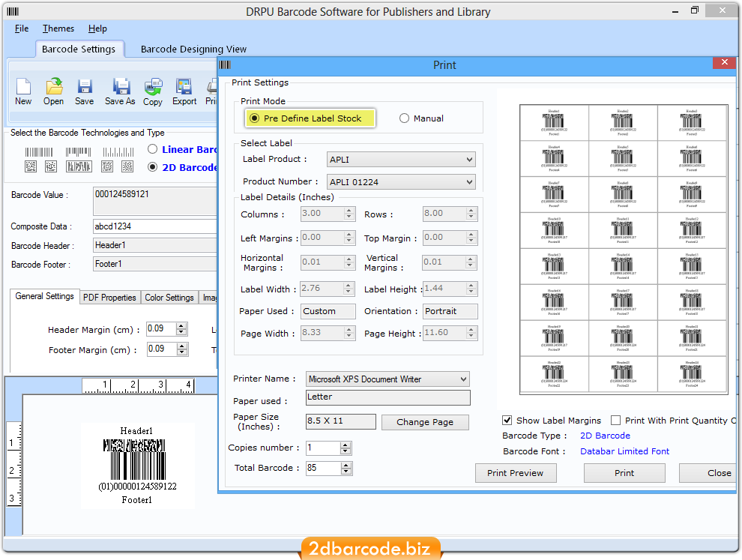
Task: Increase Rows spinner value
Action: coord(471,211)
